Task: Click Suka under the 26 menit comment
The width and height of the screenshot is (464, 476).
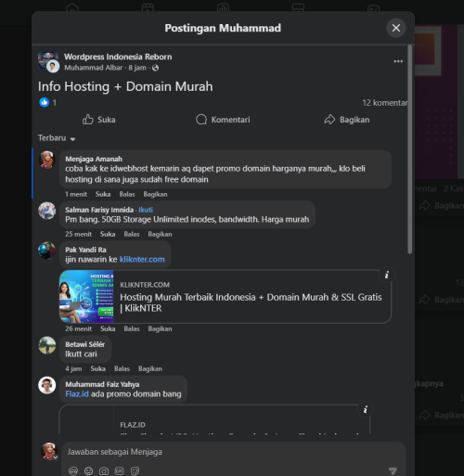Action: point(108,328)
